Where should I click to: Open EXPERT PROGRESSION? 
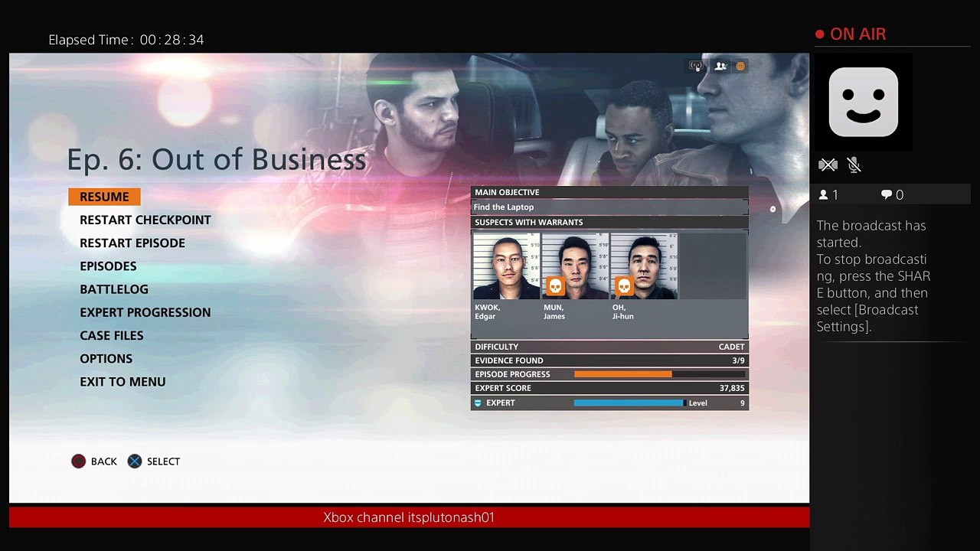point(145,312)
